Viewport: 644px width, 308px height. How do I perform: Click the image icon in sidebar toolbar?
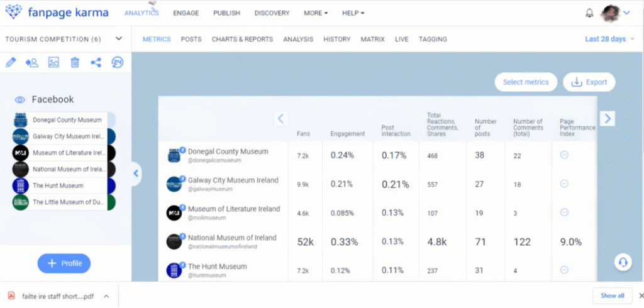click(53, 62)
